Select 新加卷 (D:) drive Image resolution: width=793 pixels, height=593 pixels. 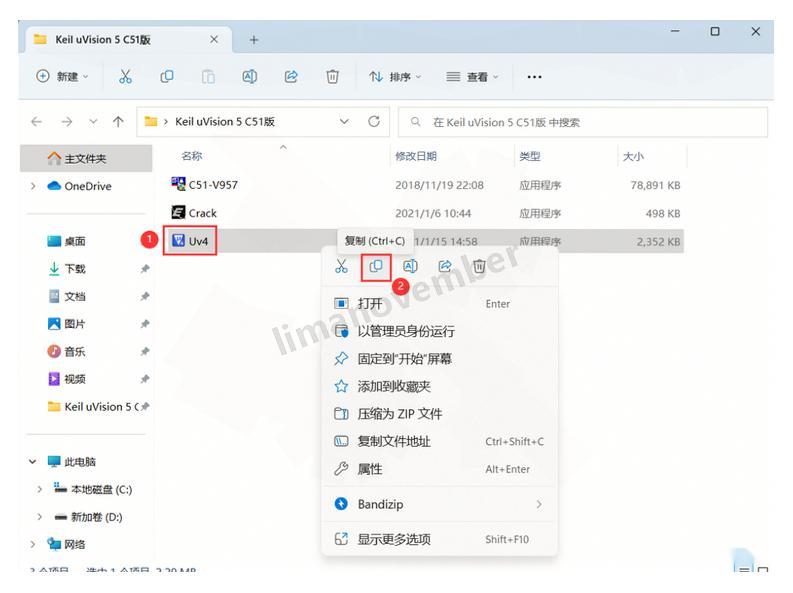[89, 517]
